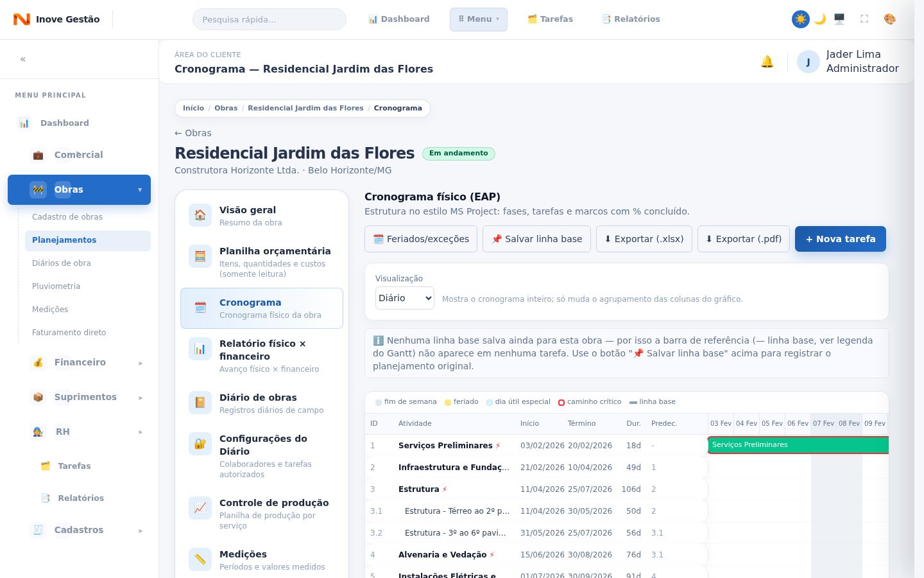Click Residencial Jardim das Flores breadcrumb
The height and width of the screenshot is (578, 924).
(305, 108)
